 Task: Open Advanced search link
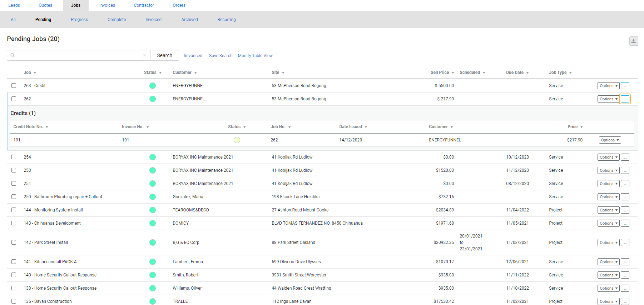pyautogui.click(x=193, y=56)
